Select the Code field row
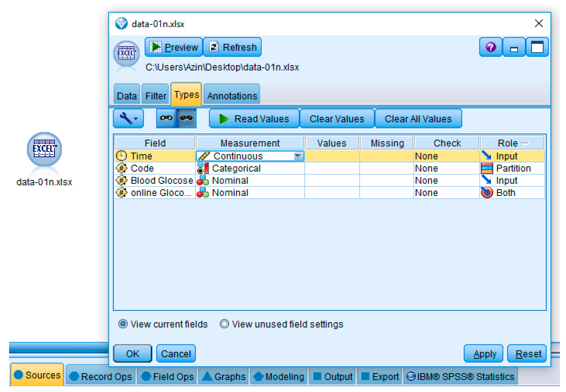 [x=142, y=168]
